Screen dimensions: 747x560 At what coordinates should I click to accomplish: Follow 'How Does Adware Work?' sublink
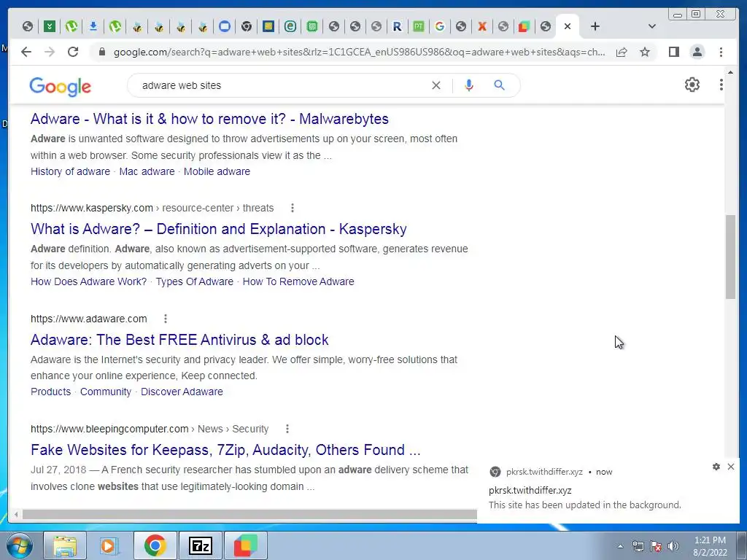coord(88,281)
